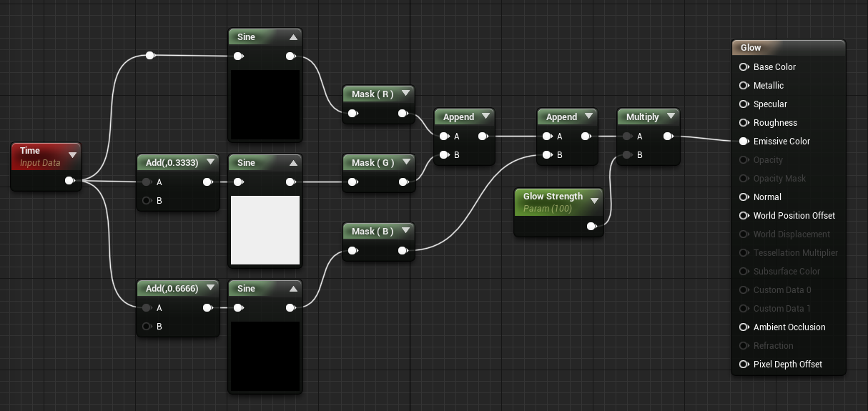
Task: Click the disabled Subsurface Color label
Action: pos(786,271)
